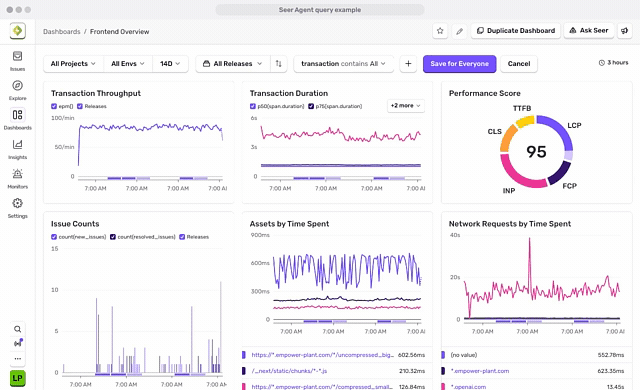The width and height of the screenshot is (640, 390).
Task: Open the All Releases dropdown
Action: pos(233,64)
